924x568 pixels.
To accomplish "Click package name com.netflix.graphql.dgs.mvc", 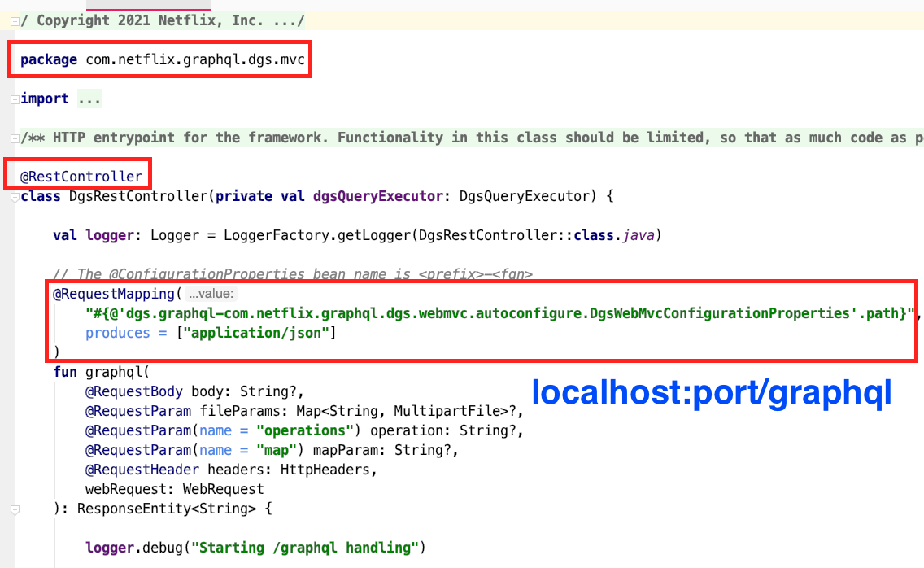I will 195,59.
